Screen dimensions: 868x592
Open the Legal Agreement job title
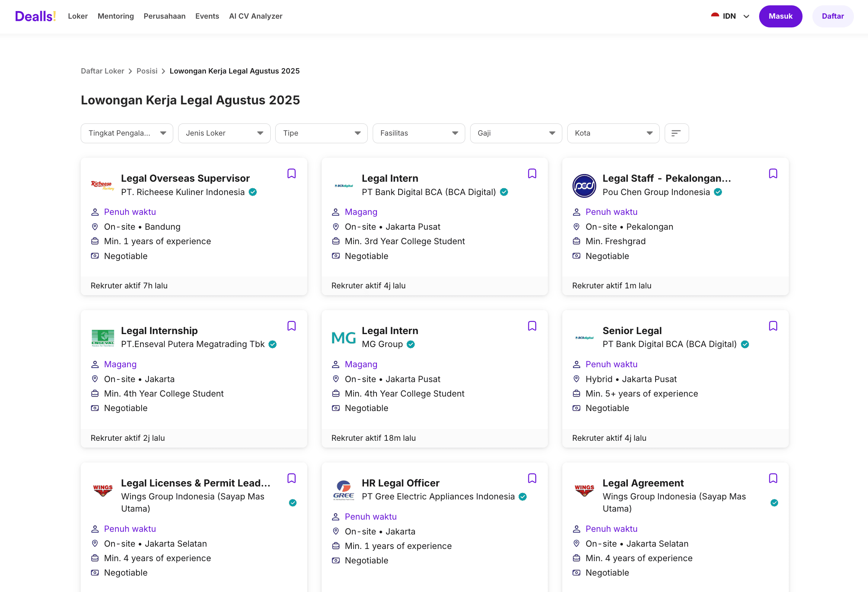click(643, 483)
